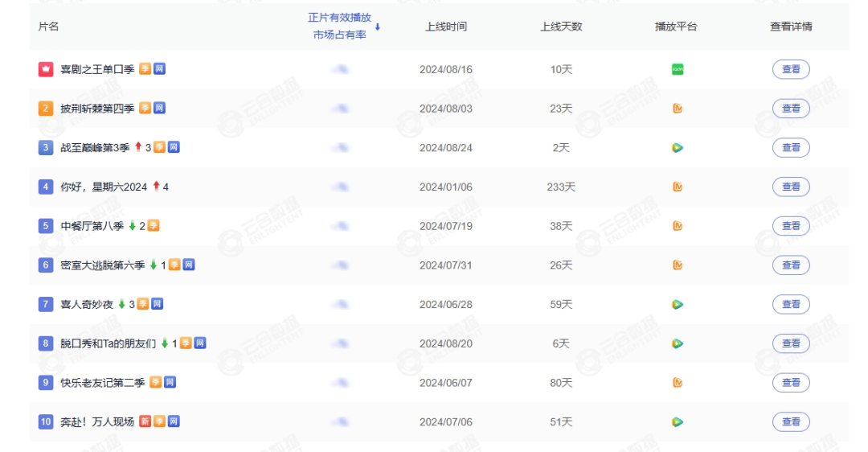Select the 上线天数 column header
This screenshot has height=452, width=868.
click(561, 27)
